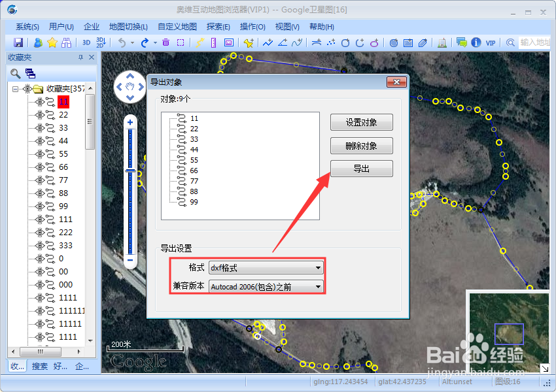Click the favorites panel stacked windows icon
This screenshot has height=392, width=556.
tap(31, 74)
